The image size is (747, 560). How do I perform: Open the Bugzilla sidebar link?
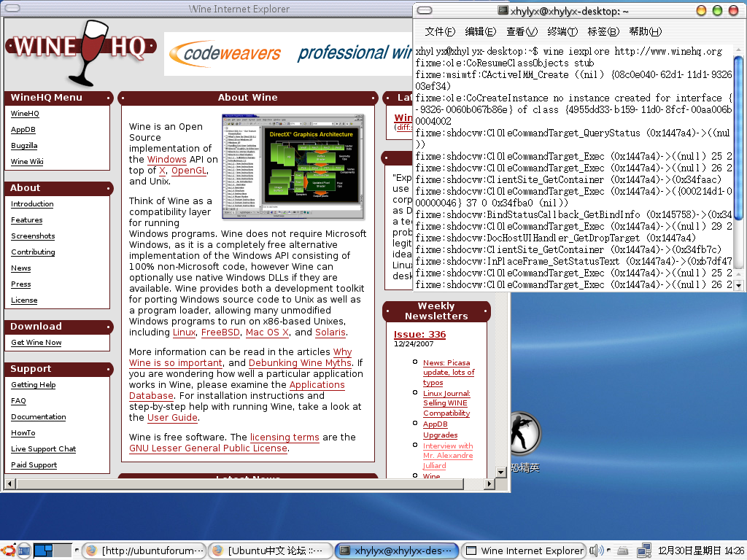coord(24,146)
